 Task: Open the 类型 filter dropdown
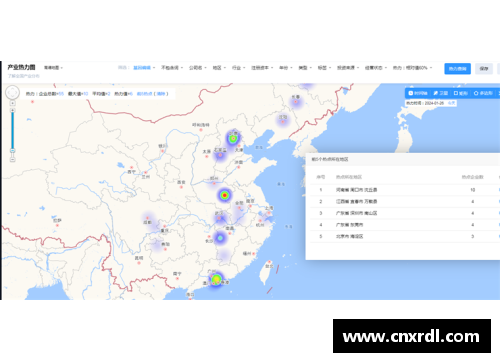click(x=305, y=68)
